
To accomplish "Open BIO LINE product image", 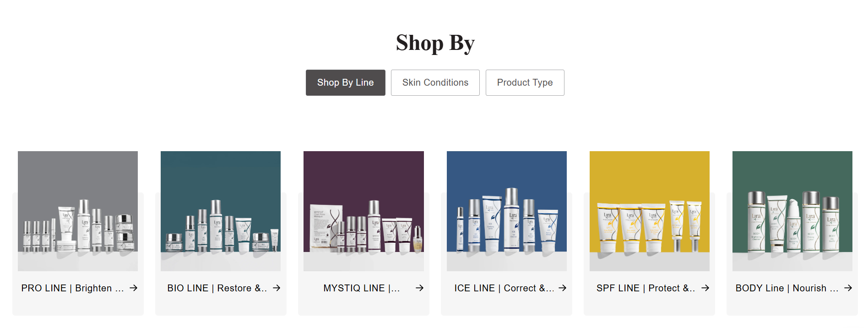I will (x=221, y=211).
